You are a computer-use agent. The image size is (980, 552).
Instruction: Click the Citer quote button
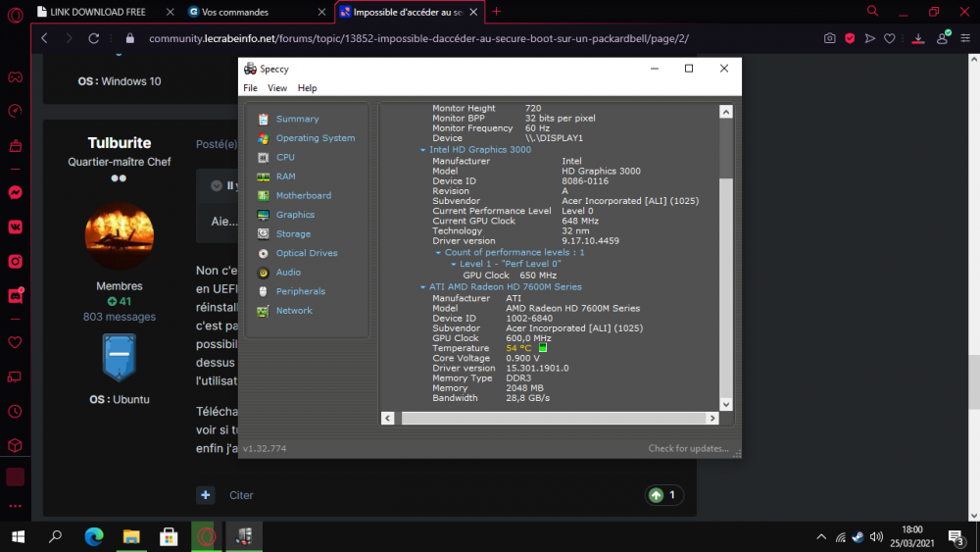click(x=241, y=495)
